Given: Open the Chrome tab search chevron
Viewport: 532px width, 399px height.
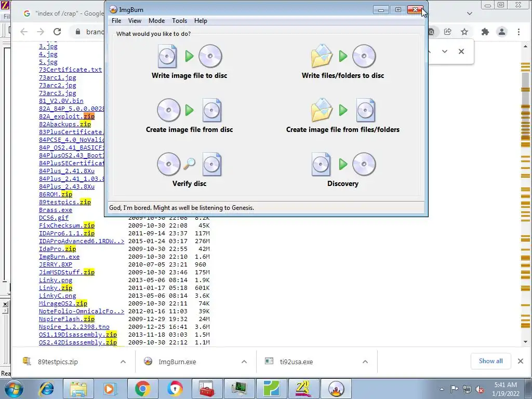Looking at the screenshot, I should click(x=470, y=14).
